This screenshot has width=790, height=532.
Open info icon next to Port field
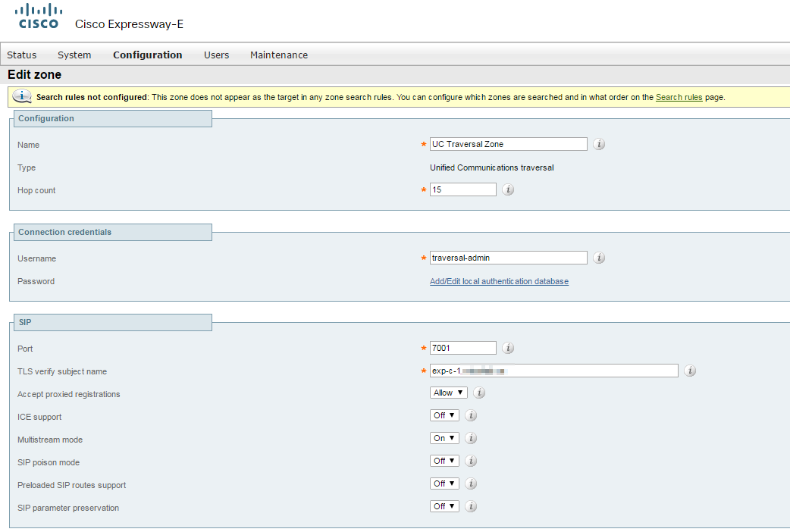(x=508, y=348)
